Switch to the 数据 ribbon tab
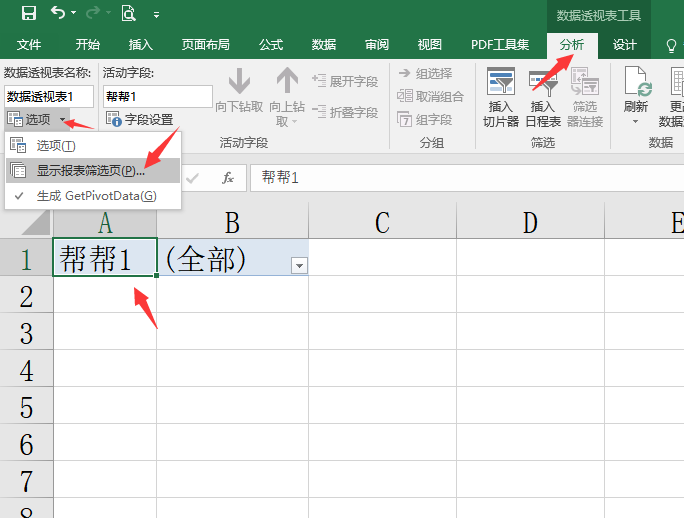Image resolution: width=684 pixels, height=518 pixels. [324, 45]
